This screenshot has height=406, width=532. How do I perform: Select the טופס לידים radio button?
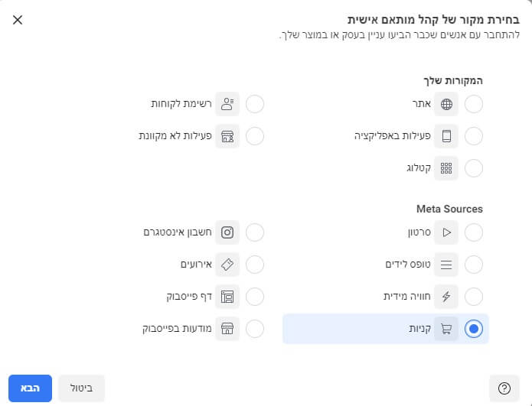click(x=474, y=265)
